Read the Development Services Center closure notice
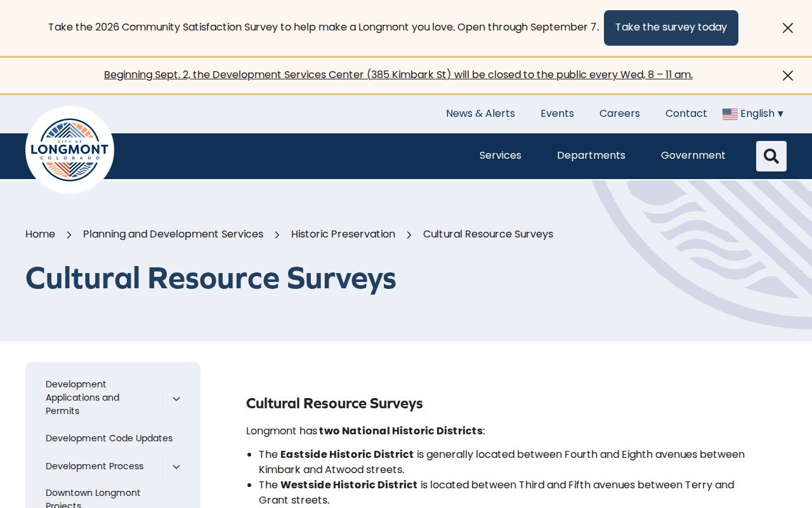Image resolution: width=812 pixels, height=508 pixels. pos(398,75)
